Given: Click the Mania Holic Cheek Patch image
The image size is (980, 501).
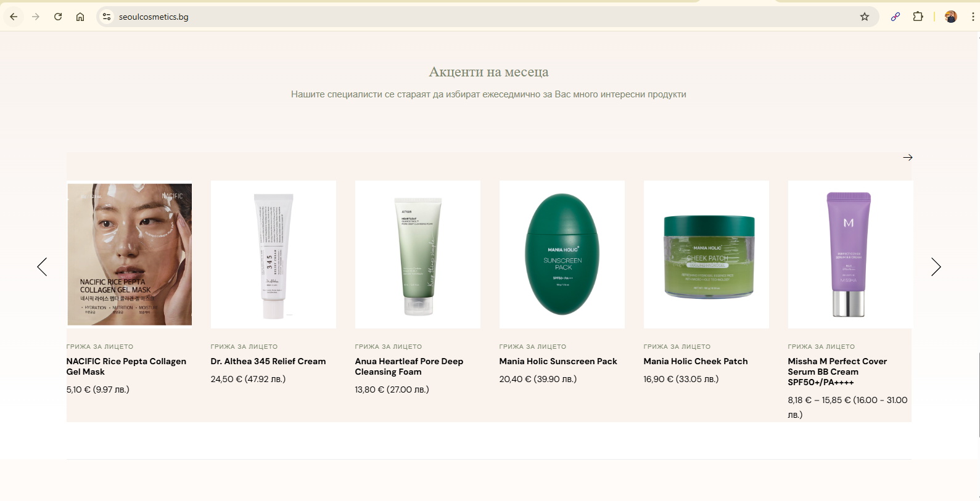Looking at the screenshot, I should click(706, 255).
